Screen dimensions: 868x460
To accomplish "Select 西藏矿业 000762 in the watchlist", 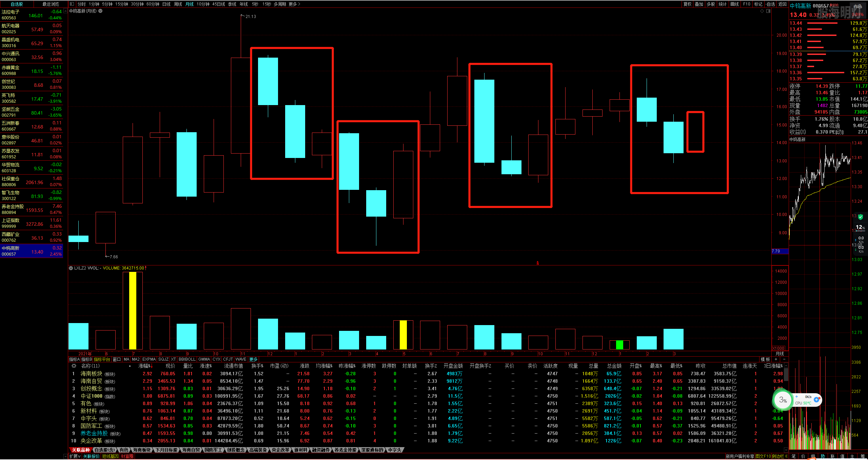I will point(32,237).
